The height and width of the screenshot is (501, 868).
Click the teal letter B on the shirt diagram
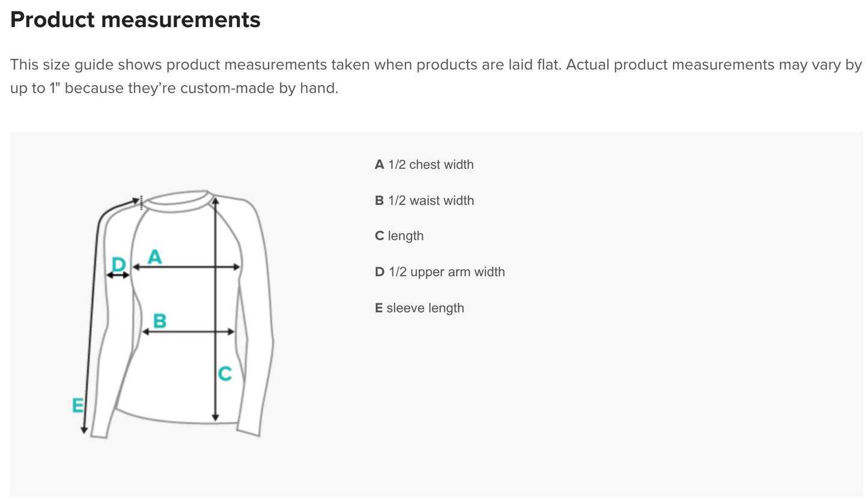(x=159, y=321)
